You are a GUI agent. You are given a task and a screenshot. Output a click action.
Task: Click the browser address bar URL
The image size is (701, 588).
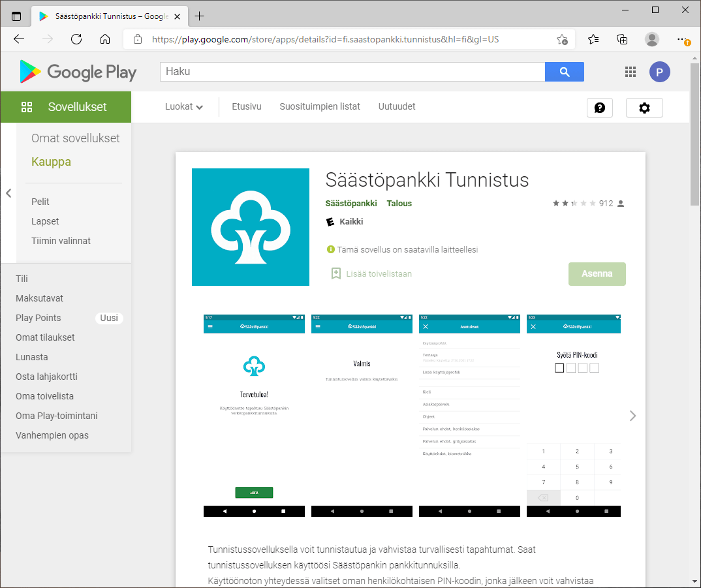click(325, 39)
